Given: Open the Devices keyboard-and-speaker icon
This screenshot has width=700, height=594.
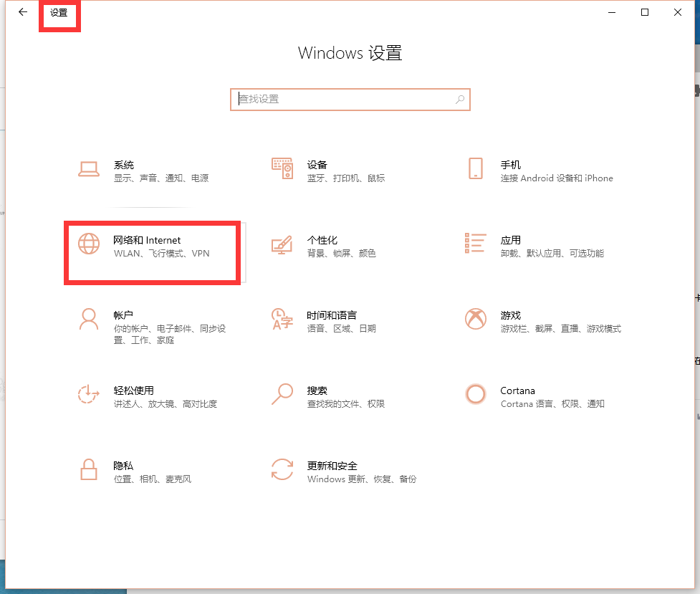Looking at the screenshot, I should 282,168.
